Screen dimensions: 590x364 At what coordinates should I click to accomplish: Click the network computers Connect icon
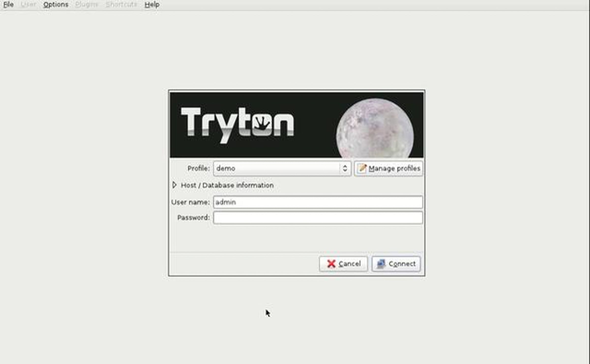[381, 264]
